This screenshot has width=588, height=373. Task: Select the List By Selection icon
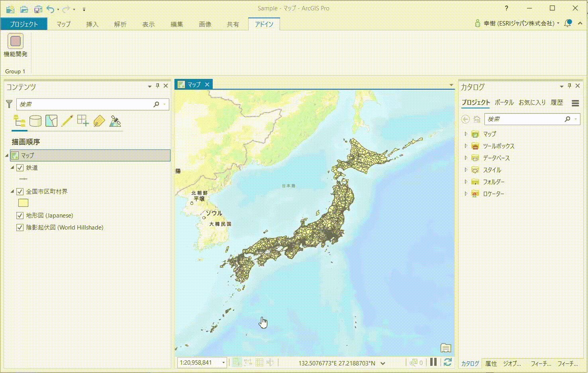coord(51,121)
